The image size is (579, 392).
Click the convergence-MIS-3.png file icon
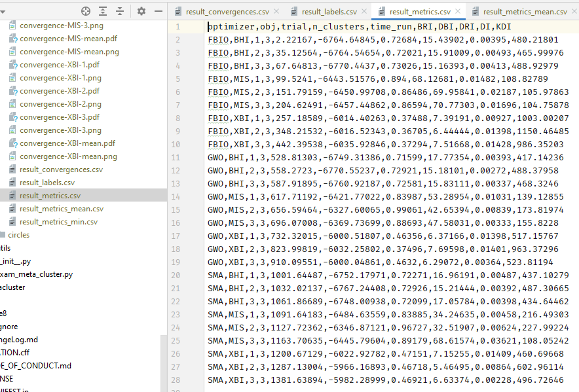[x=12, y=26]
